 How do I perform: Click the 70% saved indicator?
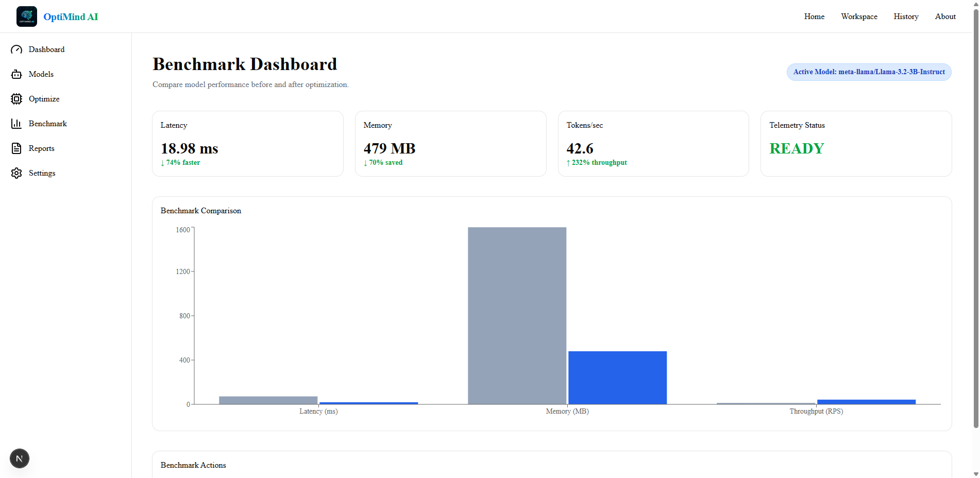coord(383,163)
